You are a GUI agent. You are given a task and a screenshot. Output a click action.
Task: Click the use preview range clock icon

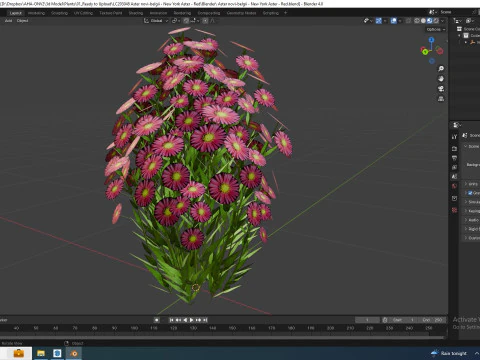[385, 320]
